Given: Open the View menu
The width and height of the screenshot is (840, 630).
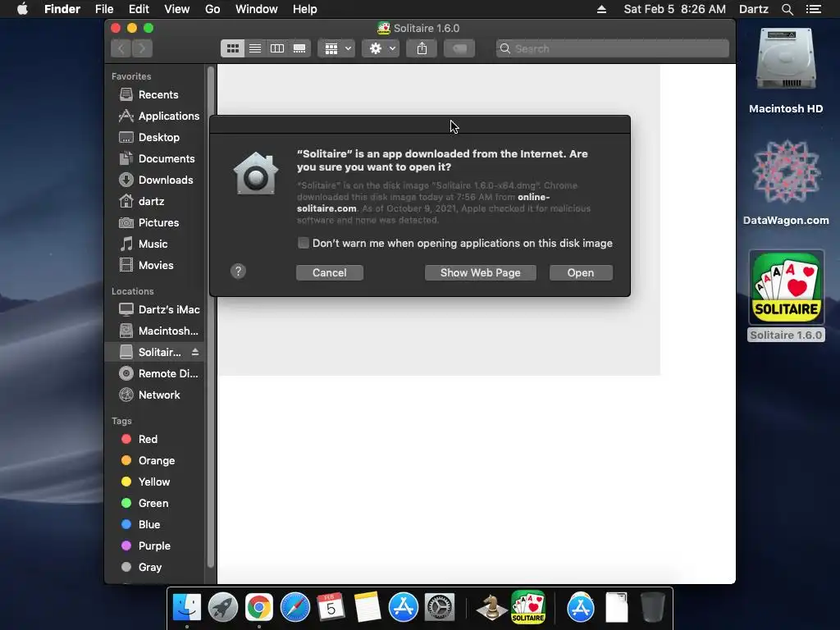Looking at the screenshot, I should tap(177, 9).
